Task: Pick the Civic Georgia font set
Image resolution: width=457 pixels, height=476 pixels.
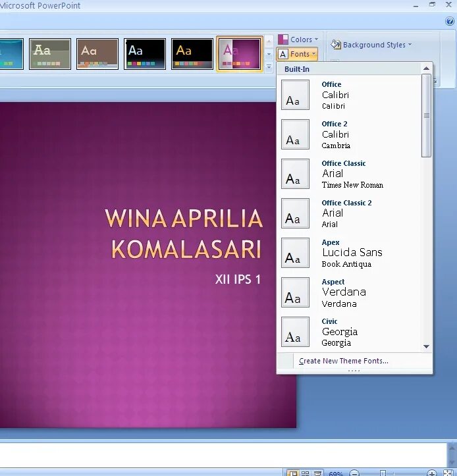Action: [349, 332]
